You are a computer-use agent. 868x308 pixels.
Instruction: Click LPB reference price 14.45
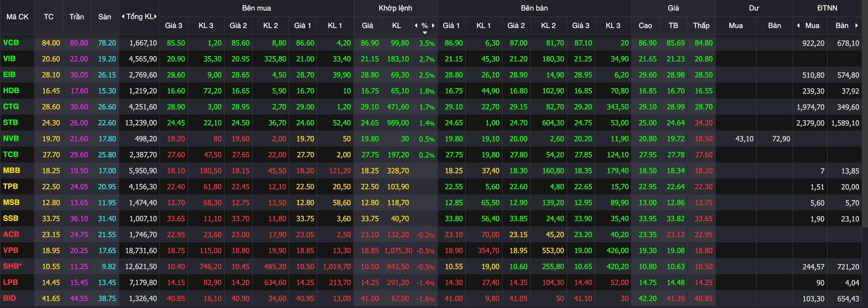pos(51,282)
